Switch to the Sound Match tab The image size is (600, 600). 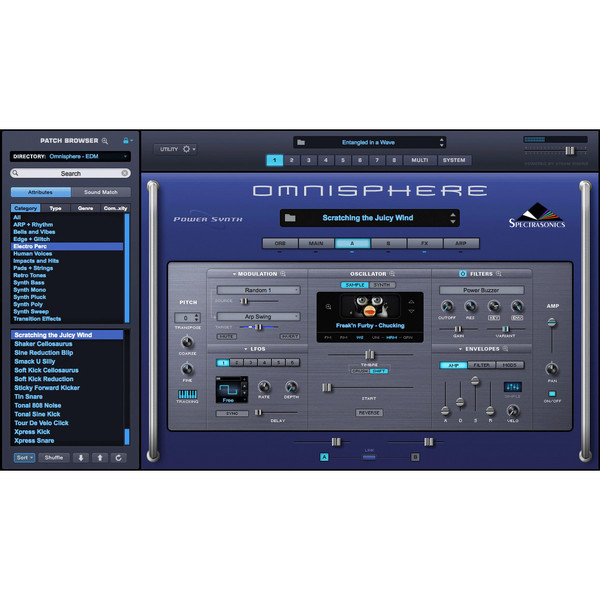click(x=101, y=192)
